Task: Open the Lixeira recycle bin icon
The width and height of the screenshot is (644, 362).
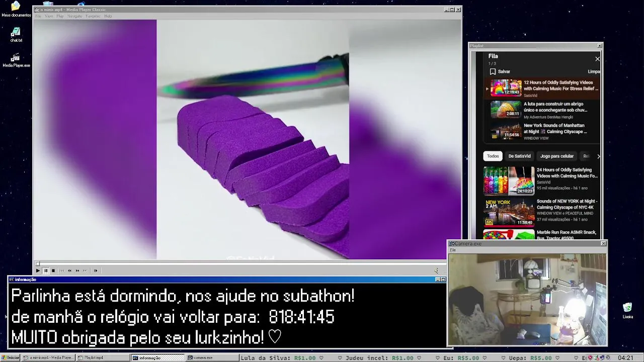Action: point(627,311)
